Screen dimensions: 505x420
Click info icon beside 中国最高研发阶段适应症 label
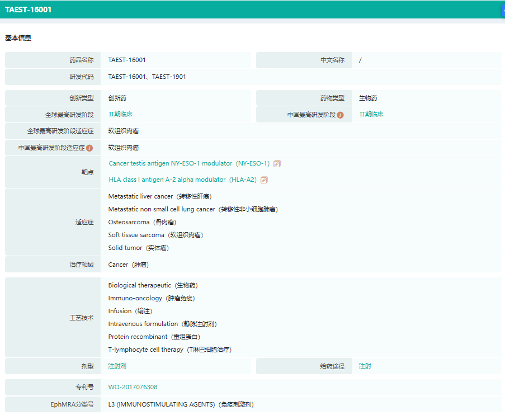89,148
